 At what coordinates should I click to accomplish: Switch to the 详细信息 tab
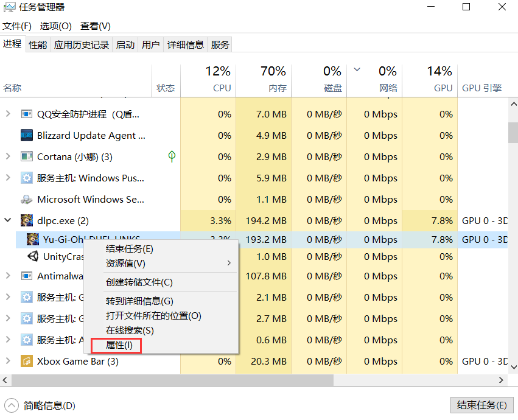click(185, 44)
